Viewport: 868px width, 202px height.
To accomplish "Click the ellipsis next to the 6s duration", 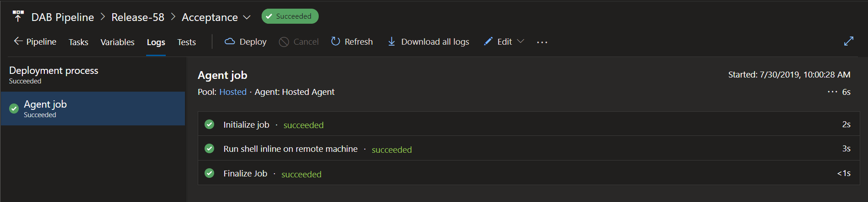I will point(832,92).
